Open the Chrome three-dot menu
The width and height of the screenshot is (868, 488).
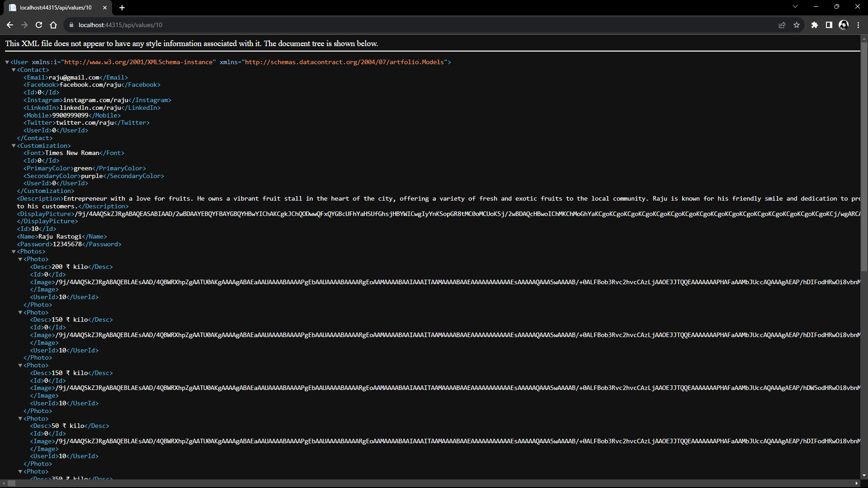(x=858, y=25)
